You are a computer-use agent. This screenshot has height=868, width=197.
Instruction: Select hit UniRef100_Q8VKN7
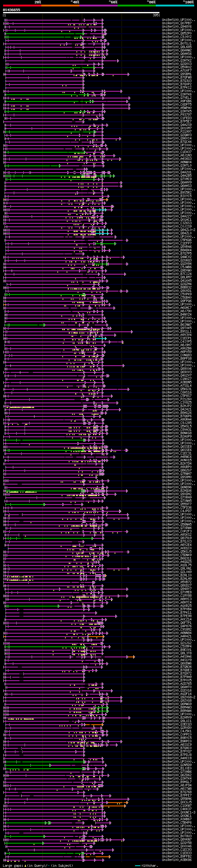click(x=177, y=839)
